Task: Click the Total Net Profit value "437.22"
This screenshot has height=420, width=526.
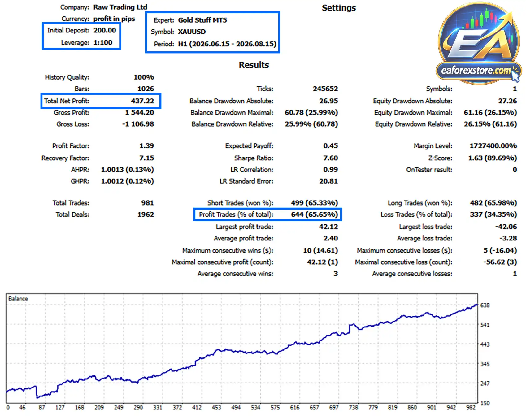Action: [x=142, y=101]
